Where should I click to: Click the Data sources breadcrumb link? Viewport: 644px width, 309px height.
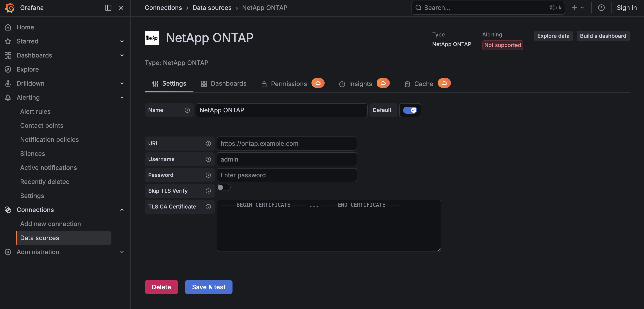tap(212, 7)
